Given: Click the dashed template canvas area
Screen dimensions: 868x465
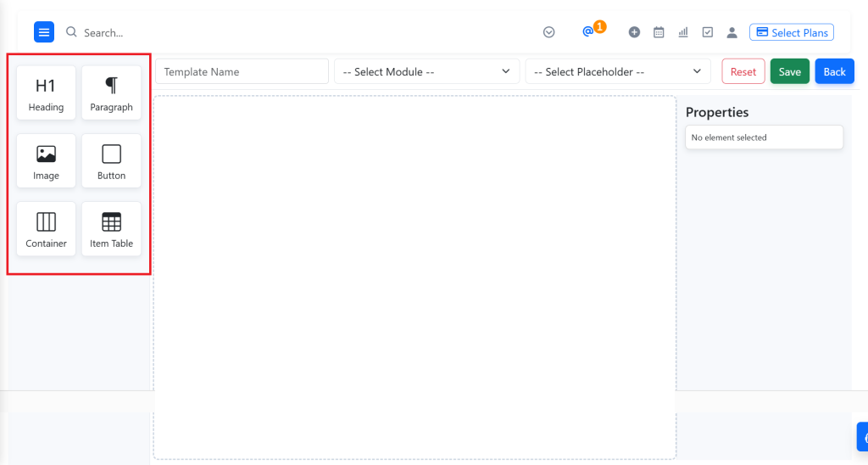Looking at the screenshot, I should click(415, 277).
